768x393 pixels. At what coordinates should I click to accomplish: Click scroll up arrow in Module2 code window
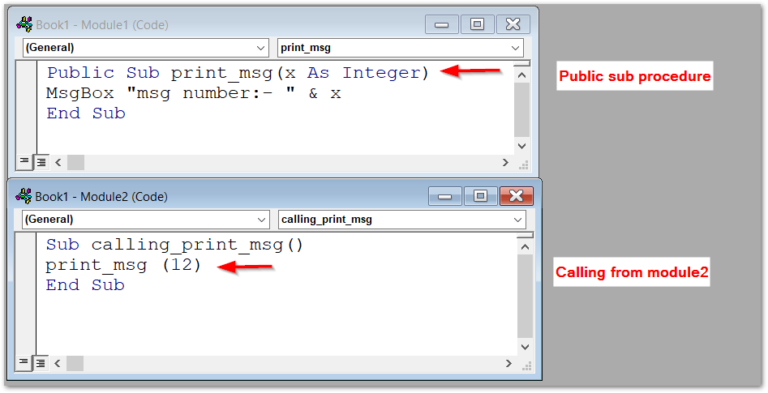coord(525,247)
